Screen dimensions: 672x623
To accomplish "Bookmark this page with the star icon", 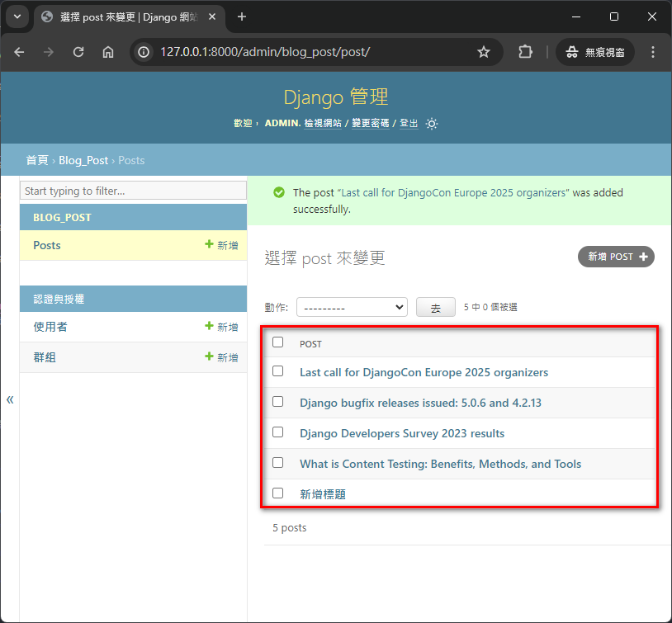I will coord(484,52).
